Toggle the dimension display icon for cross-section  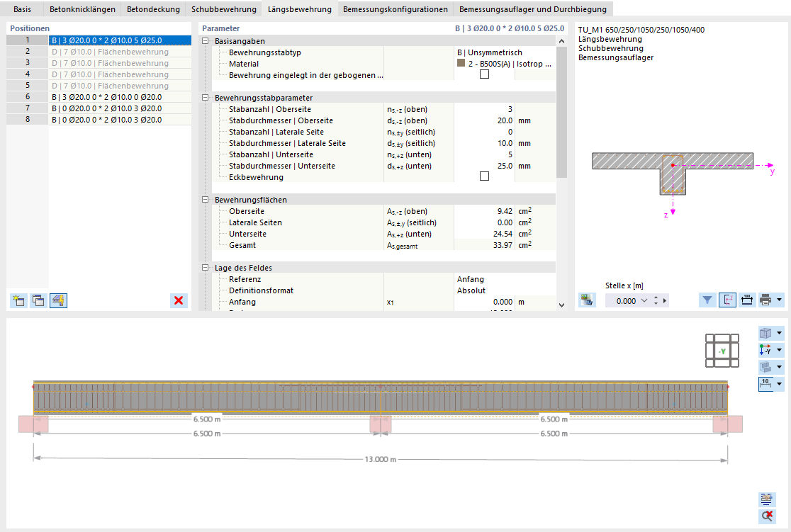747,300
